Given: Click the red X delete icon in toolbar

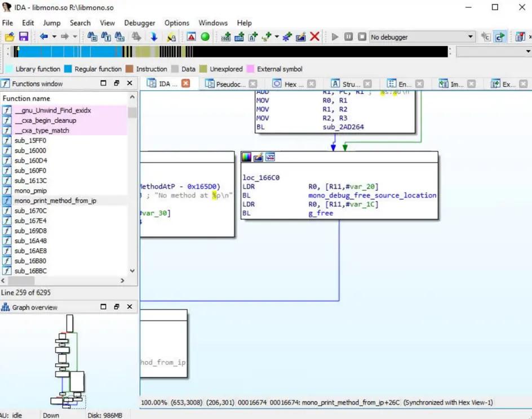Looking at the screenshot, I should 314,37.
